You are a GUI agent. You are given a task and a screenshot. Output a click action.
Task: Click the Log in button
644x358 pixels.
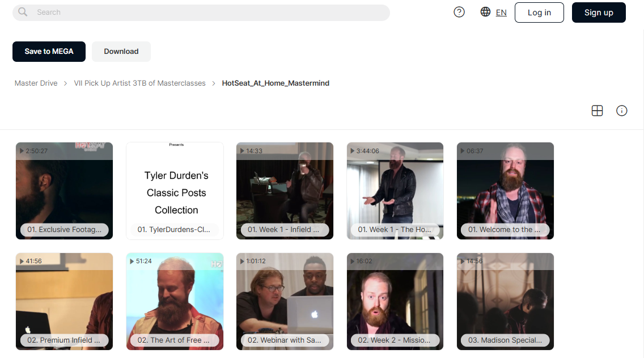point(539,12)
